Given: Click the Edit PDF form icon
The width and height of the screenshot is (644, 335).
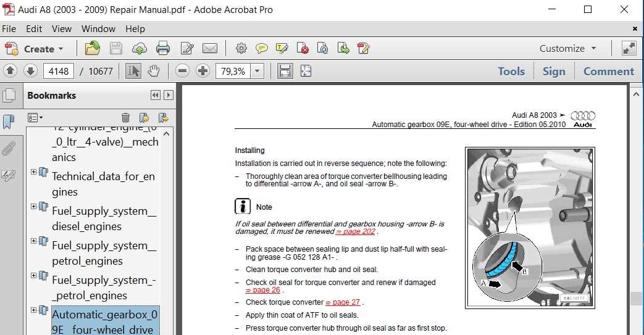Looking at the screenshot, I should [364, 49].
